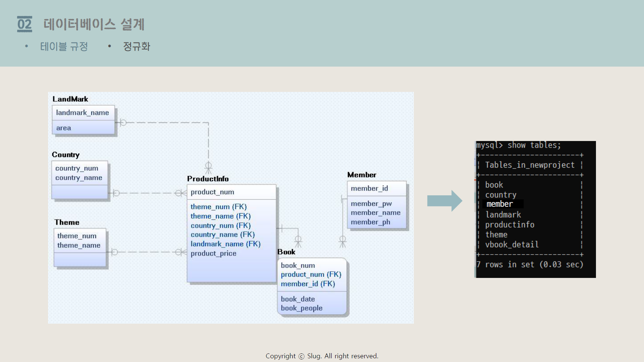Click the productinfo row in MySQL output
The height and width of the screenshot is (362, 644).
(510, 225)
